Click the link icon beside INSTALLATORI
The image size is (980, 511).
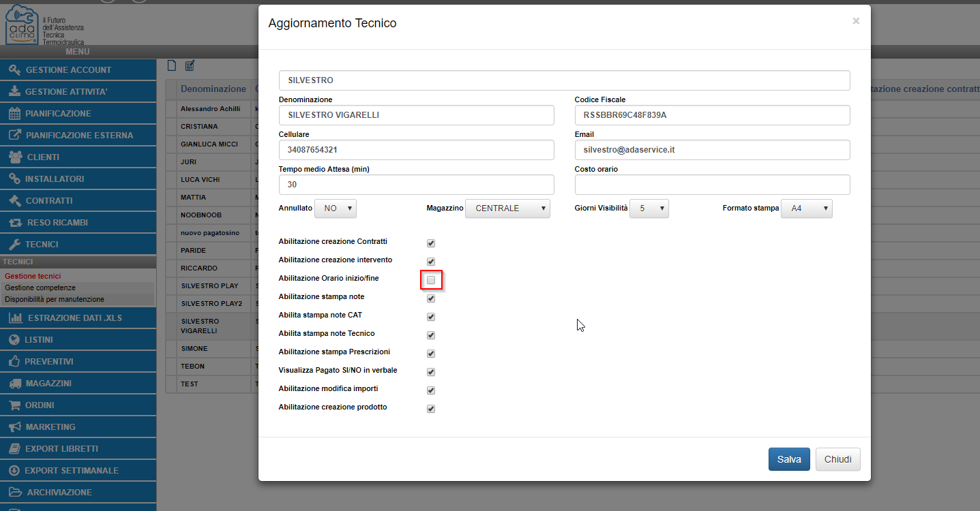click(x=14, y=179)
